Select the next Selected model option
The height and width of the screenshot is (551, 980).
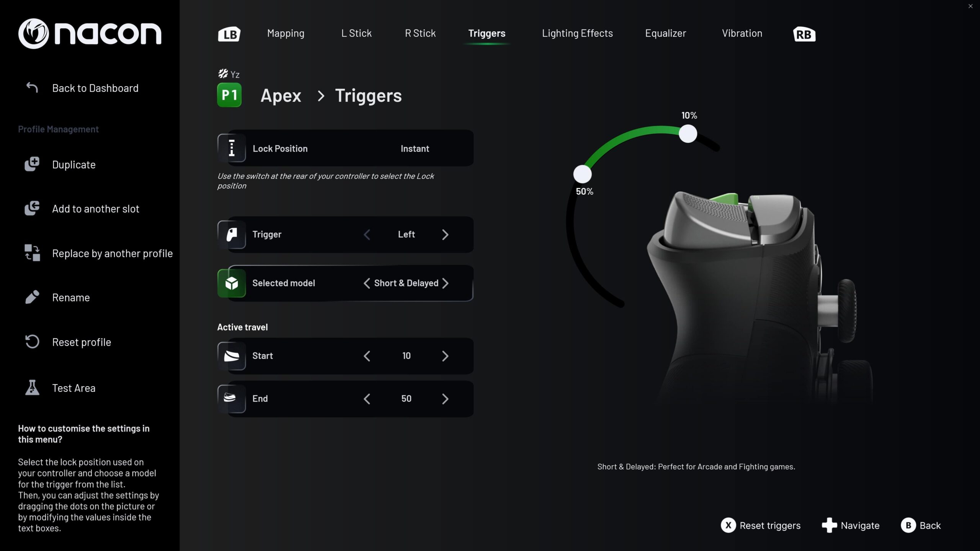[x=445, y=283]
